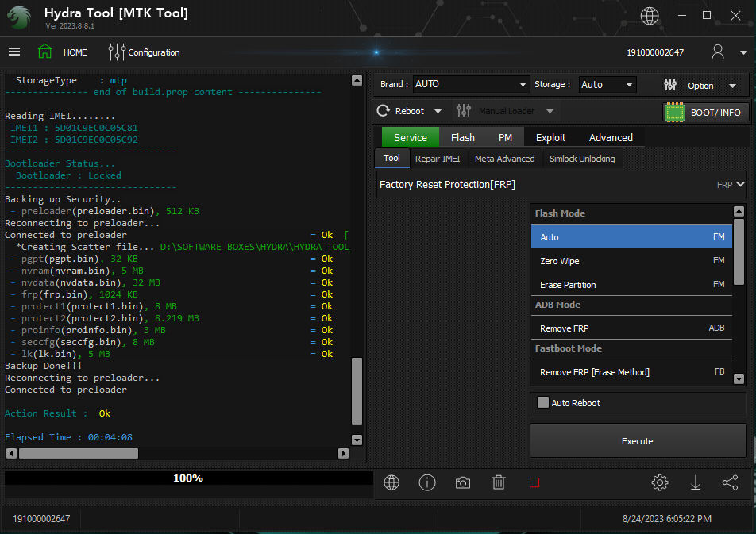
Task: Click the Hydra Tool logo
Action: 19,17
